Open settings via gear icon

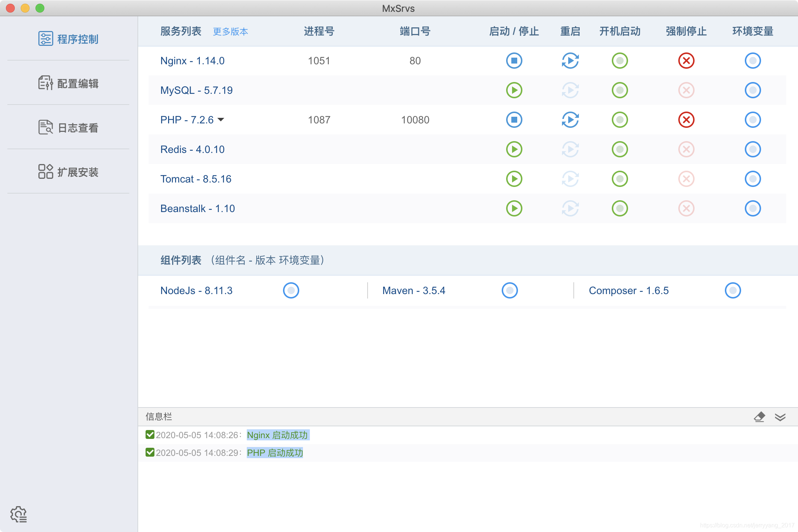[x=18, y=514]
